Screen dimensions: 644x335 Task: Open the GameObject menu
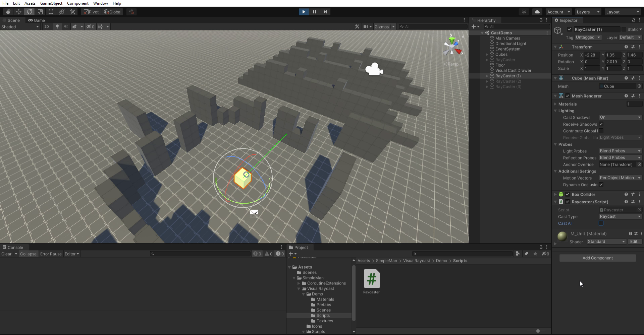(51, 3)
